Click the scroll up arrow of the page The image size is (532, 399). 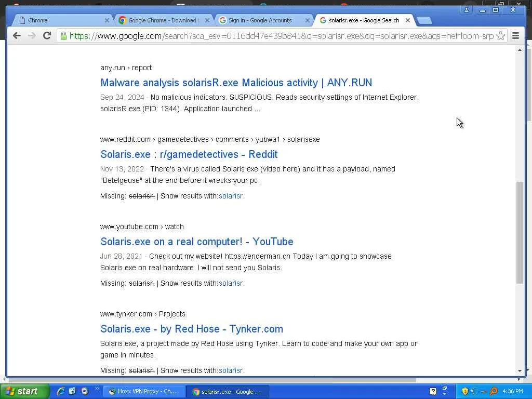tap(520, 50)
